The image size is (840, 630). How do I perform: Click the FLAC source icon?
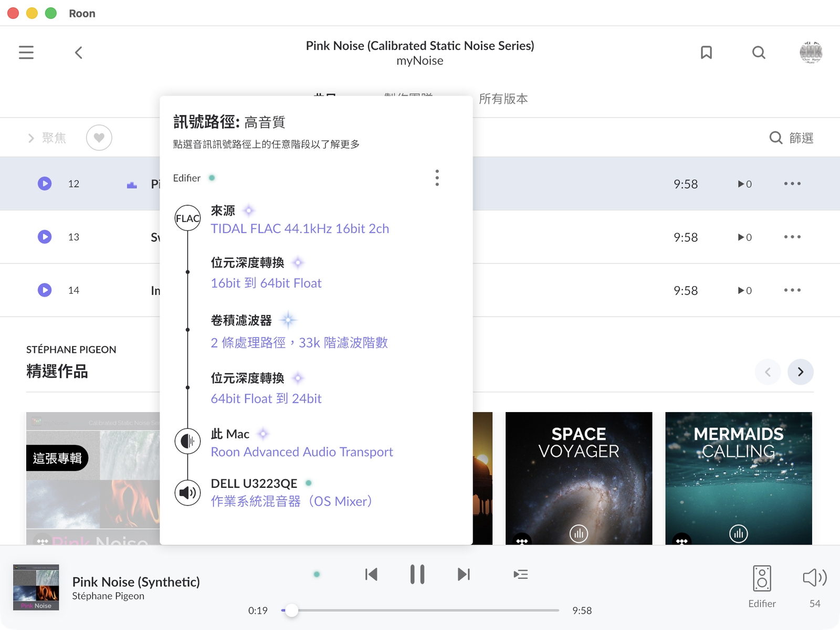[x=187, y=218]
